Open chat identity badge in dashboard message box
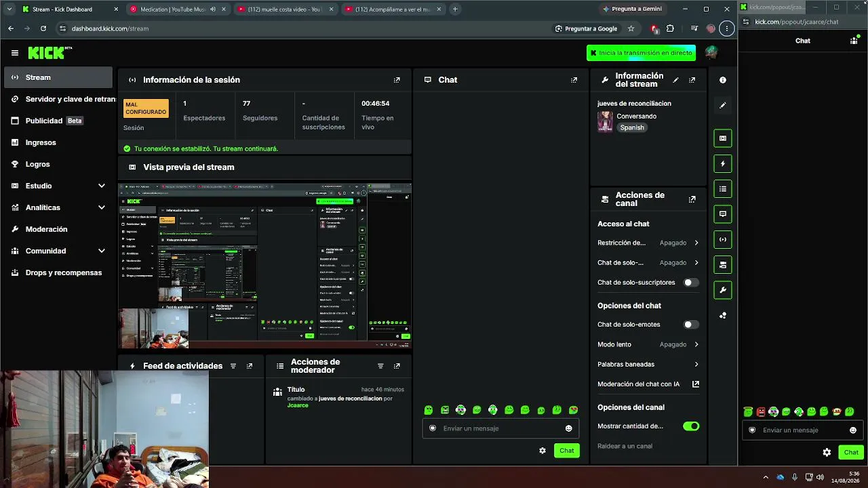 (433, 428)
